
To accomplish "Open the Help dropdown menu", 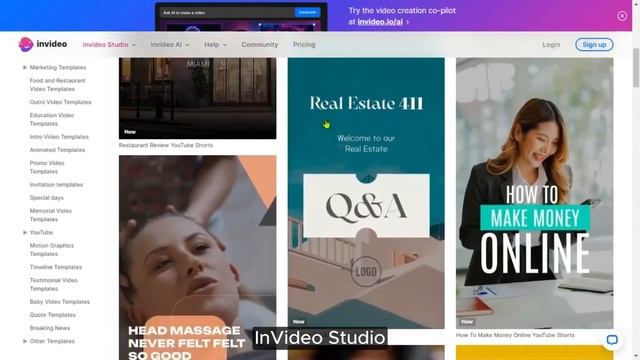I will point(215,44).
